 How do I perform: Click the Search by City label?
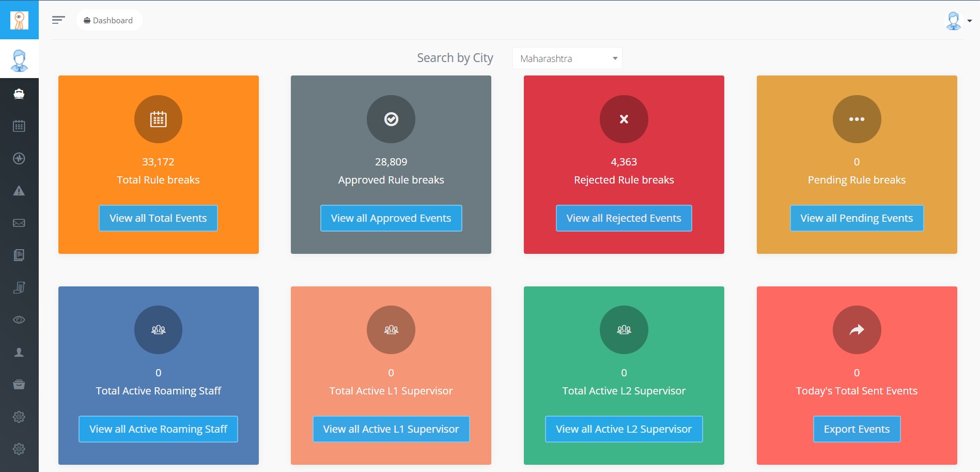coord(455,58)
